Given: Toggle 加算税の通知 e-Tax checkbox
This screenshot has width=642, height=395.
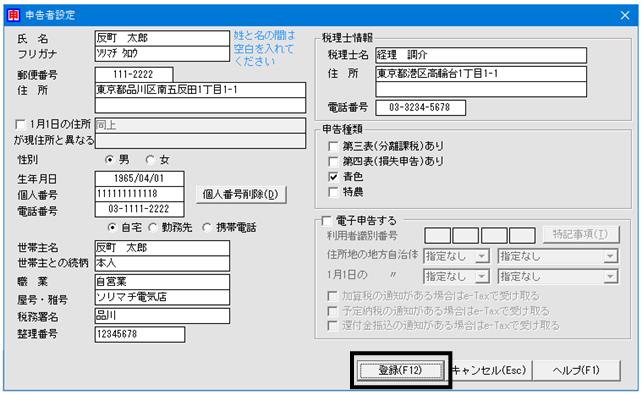Looking at the screenshot, I should tap(332, 296).
